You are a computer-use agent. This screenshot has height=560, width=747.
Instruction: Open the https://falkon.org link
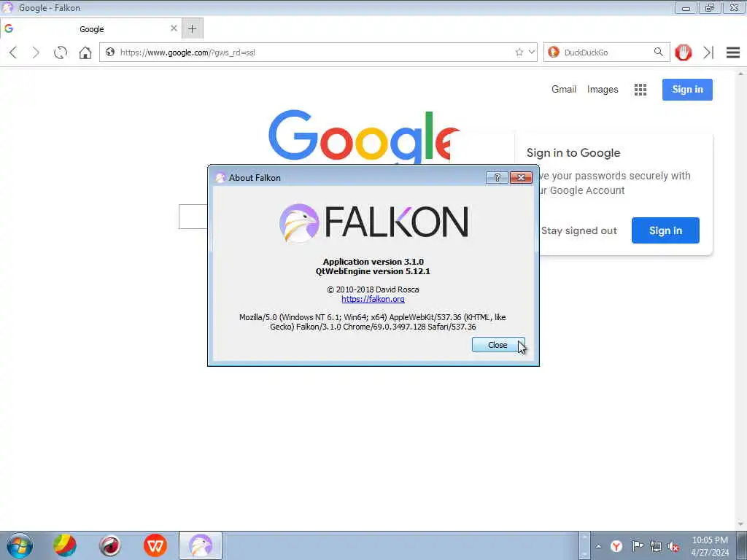pyautogui.click(x=373, y=299)
